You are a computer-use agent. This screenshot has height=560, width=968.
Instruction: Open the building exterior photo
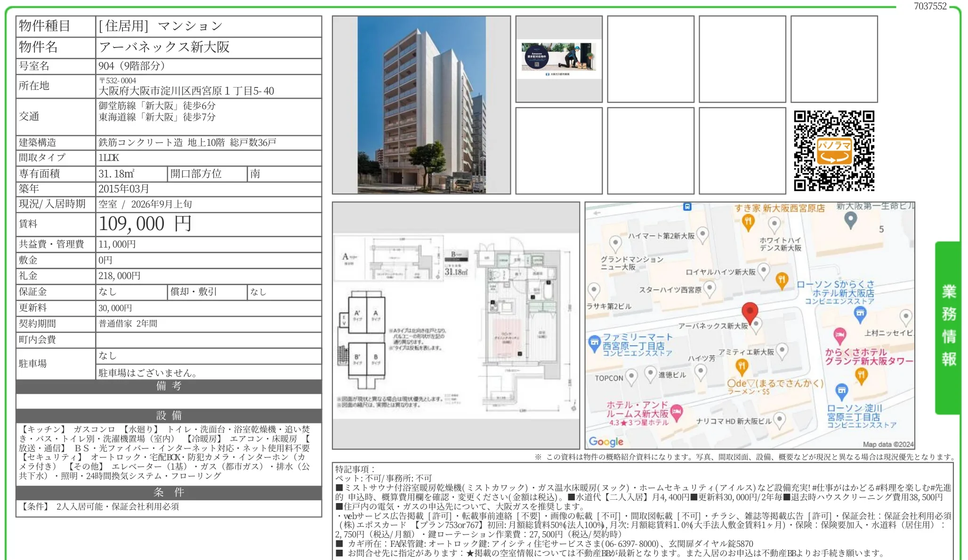[x=421, y=105]
